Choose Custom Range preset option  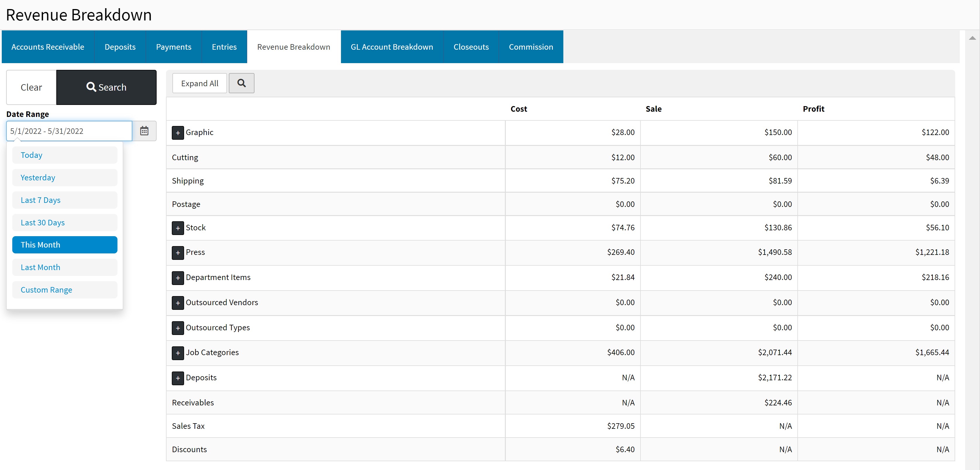[65, 290]
